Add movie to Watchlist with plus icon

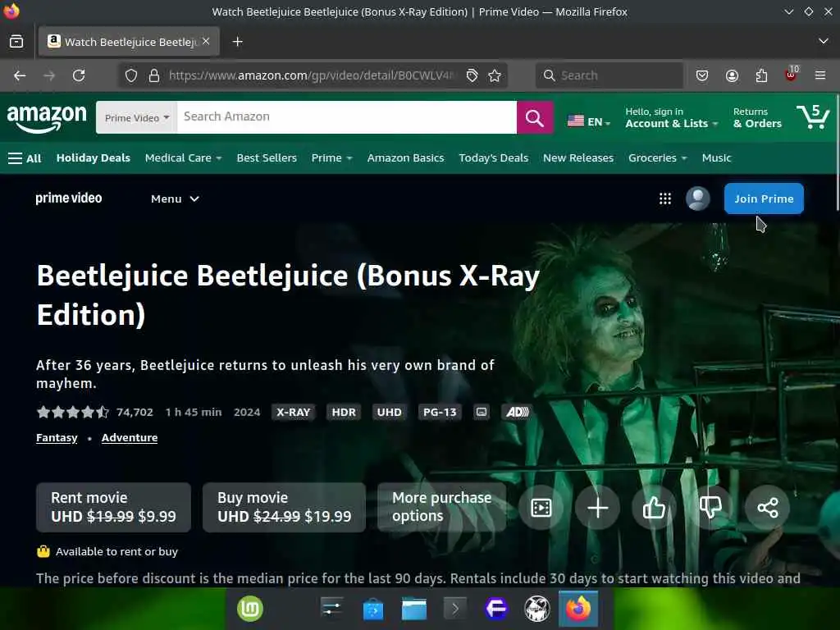click(597, 507)
